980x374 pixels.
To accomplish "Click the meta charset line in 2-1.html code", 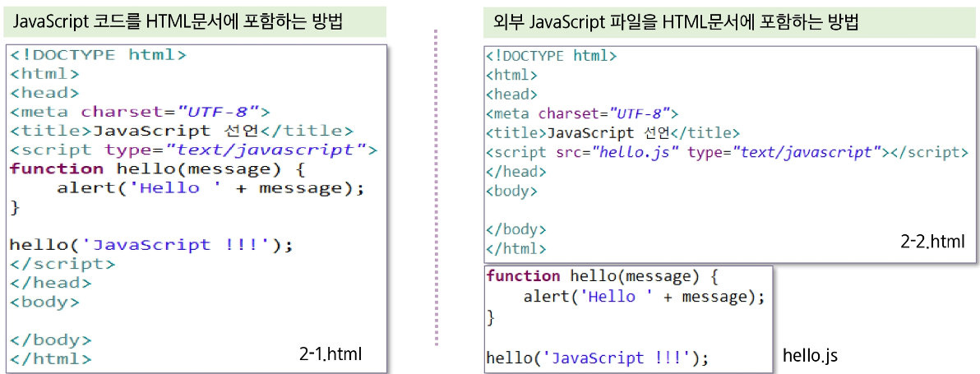I will click(140, 113).
